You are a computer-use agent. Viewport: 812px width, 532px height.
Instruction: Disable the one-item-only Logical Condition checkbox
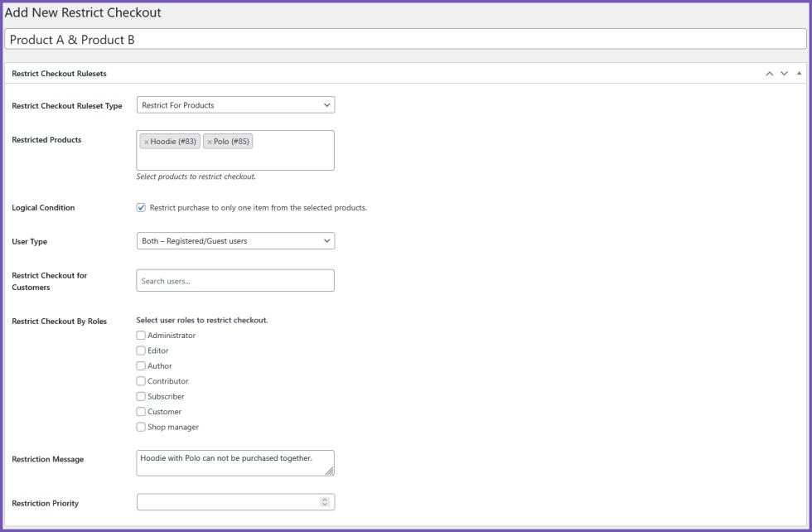click(141, 208)
